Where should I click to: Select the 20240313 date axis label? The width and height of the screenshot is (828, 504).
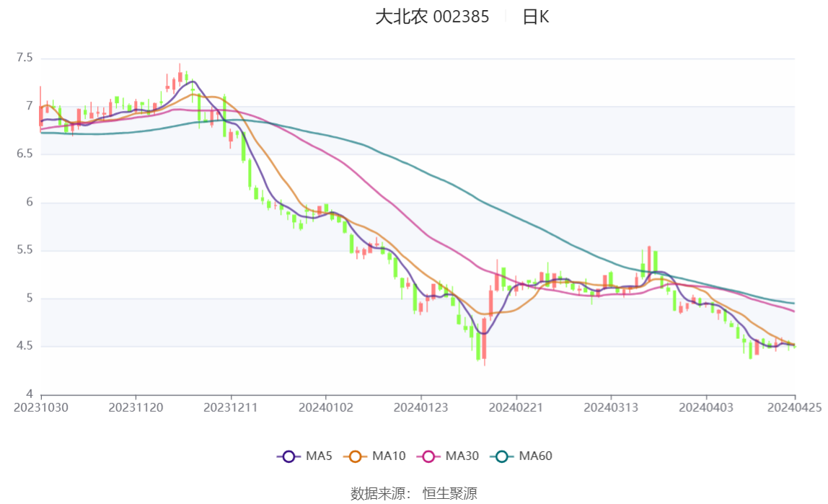coord(611,408)
